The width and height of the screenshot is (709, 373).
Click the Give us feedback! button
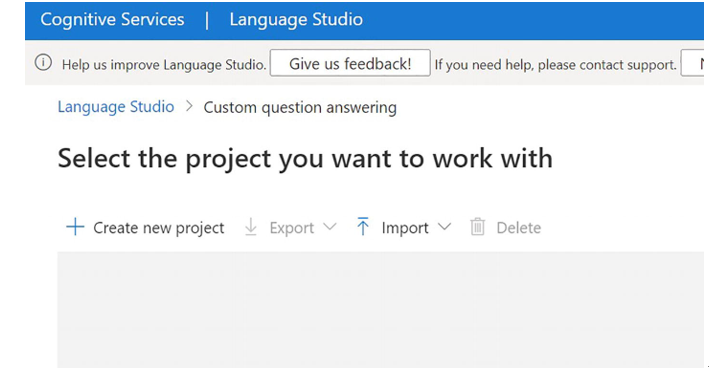point(350,63)
